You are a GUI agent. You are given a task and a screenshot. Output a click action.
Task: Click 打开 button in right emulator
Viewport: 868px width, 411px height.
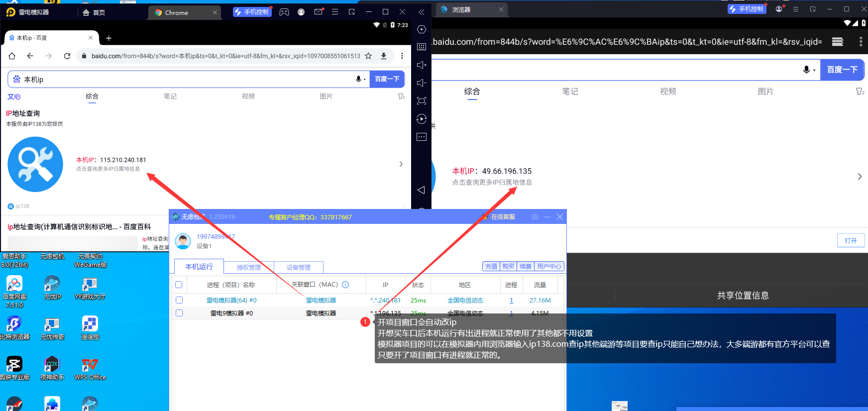[x=851, y=241]
